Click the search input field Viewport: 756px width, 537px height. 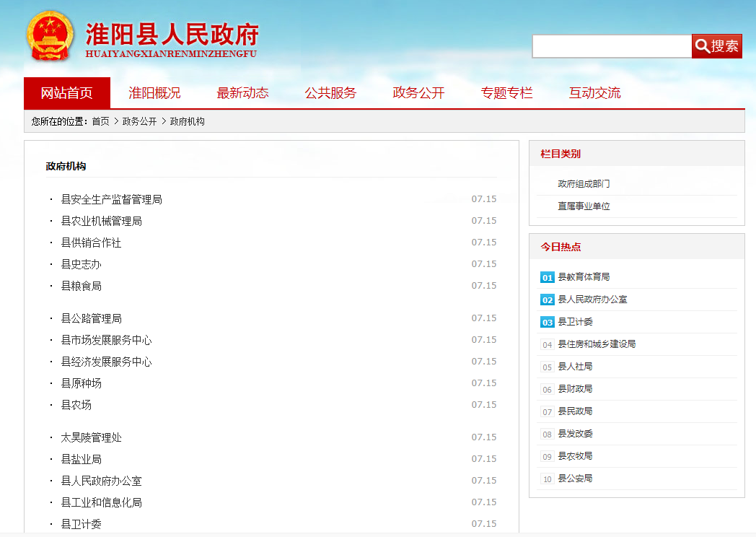click(612, 46)
